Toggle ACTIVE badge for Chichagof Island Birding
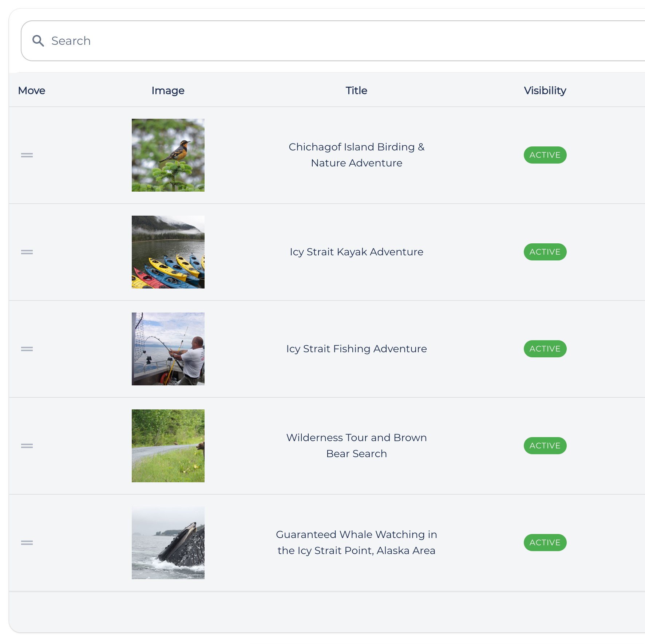Image resolution: width=645 pixels, height=644 pixels. tap(545, 155)
